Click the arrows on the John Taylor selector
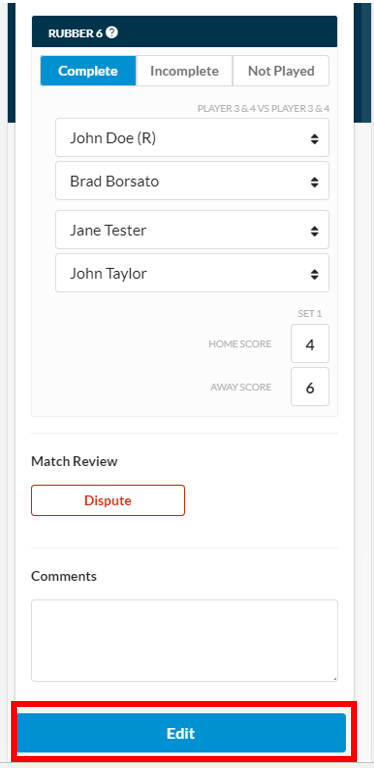 coord(314,274)
